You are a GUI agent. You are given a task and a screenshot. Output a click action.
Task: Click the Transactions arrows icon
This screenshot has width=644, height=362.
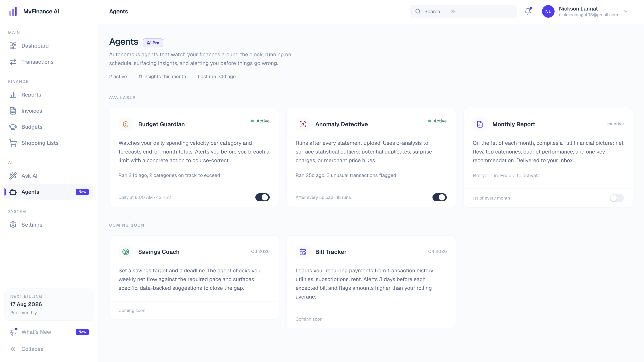[13, 62]
